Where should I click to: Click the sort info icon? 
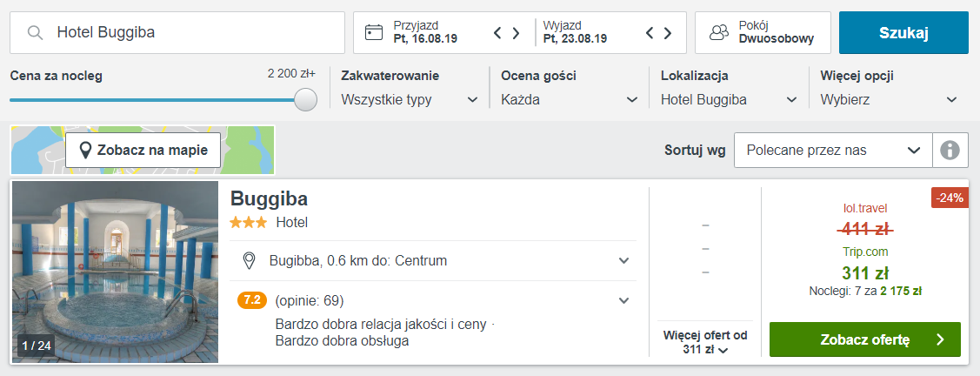click(950, 151)
